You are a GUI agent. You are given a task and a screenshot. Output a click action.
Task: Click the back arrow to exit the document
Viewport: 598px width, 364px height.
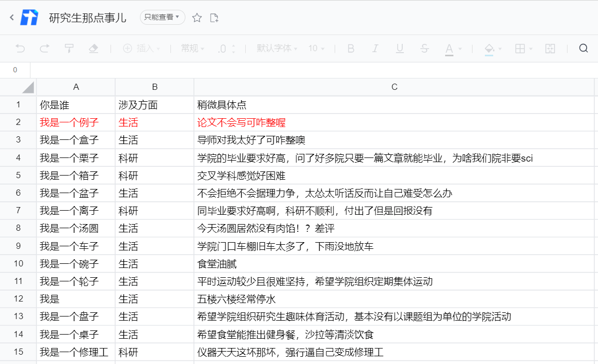coord(11,17)
